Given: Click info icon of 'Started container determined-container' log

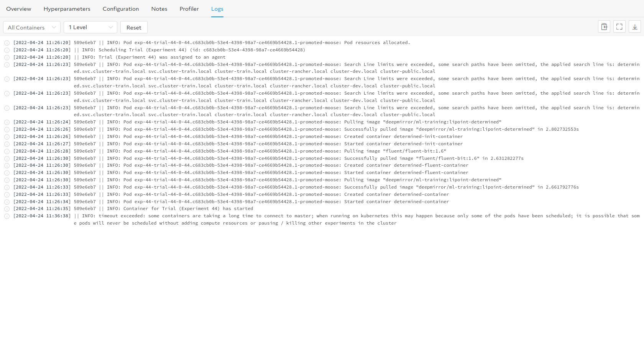Looking at the screenshot, I should (x=7, y=202).
